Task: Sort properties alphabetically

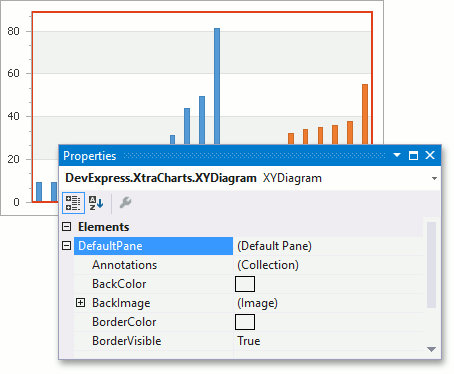Action: click(96, 203)
